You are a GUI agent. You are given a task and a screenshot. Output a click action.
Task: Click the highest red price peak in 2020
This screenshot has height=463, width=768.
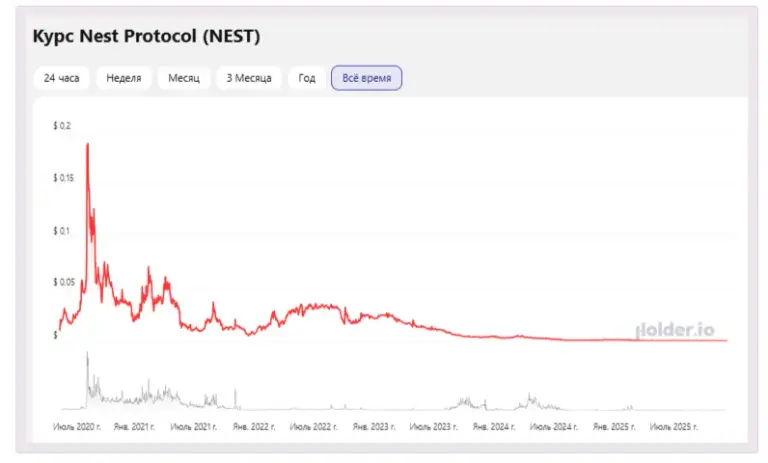(x=88, y=145)
